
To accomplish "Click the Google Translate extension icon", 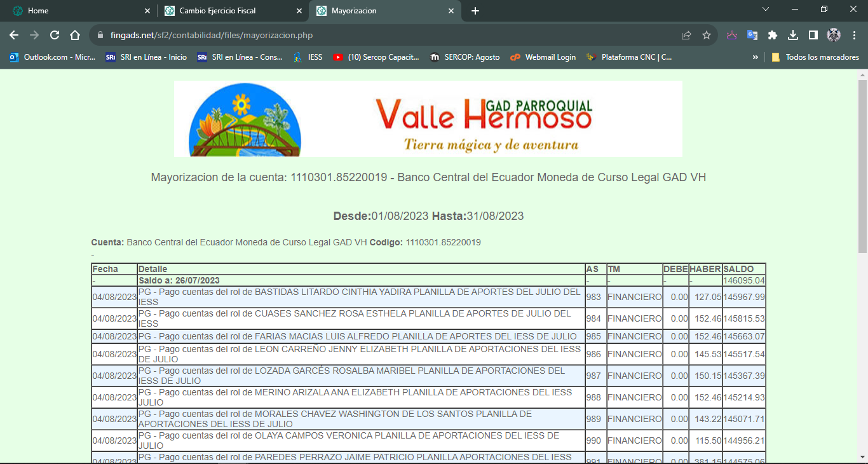I will point(752,36).
